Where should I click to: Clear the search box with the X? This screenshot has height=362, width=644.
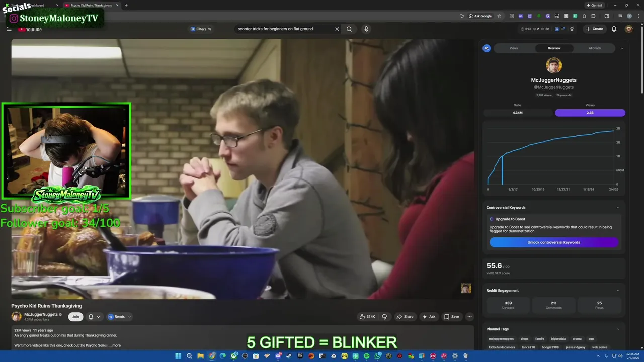337,29
